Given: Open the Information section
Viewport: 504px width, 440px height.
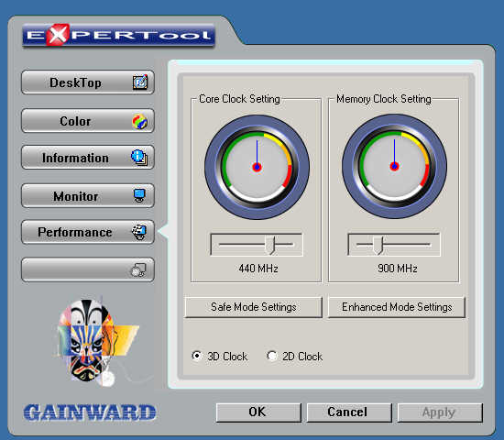Looking at the screenshot, I should tap(88, 158).
